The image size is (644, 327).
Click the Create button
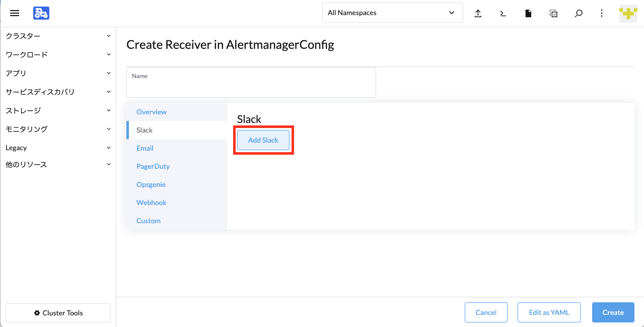click(613, 312)
